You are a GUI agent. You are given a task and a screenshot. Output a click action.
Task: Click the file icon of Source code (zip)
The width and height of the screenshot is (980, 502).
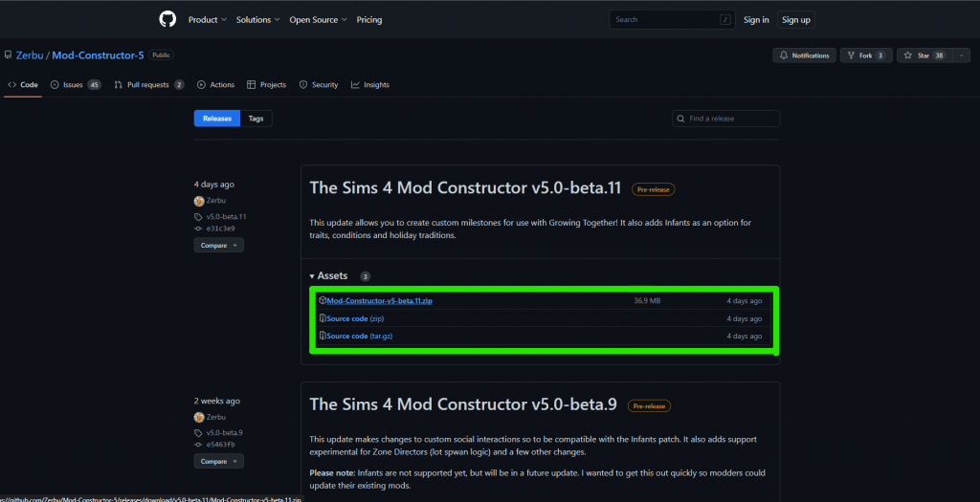pyautogui.click(x=323, y=318)
